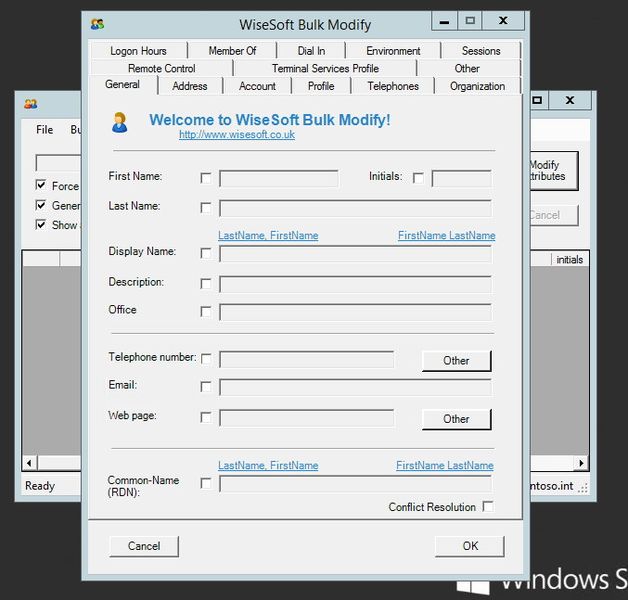Screen dimensions: 628x600
Task: Enable the First Name checkbox
Action: click(206, 178)
